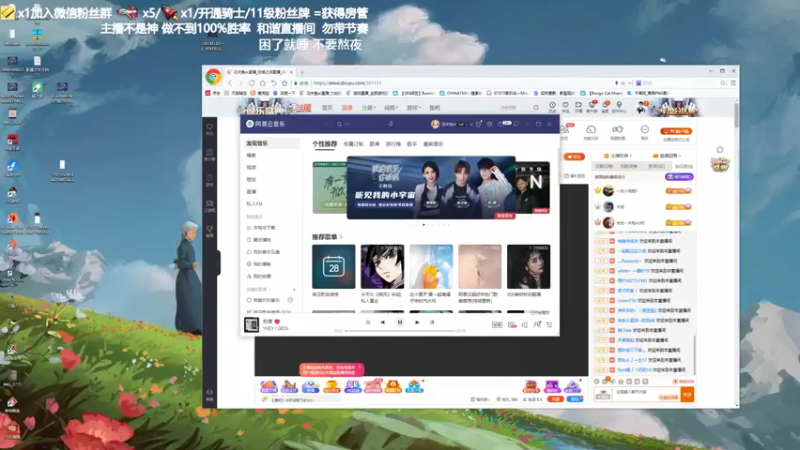Open the anime character playlist cover
Viewport: 800px width, 450px height.
(382, 266)
